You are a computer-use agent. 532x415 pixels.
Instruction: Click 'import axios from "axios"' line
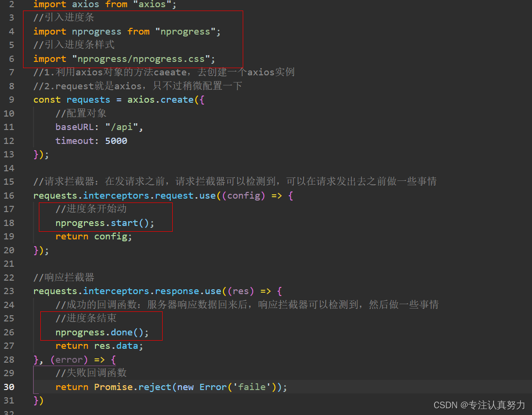tap(105, 4)
